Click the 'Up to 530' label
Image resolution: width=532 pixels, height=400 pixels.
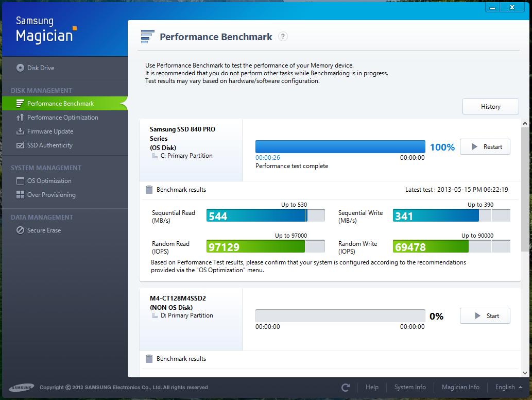pos(294,205)
